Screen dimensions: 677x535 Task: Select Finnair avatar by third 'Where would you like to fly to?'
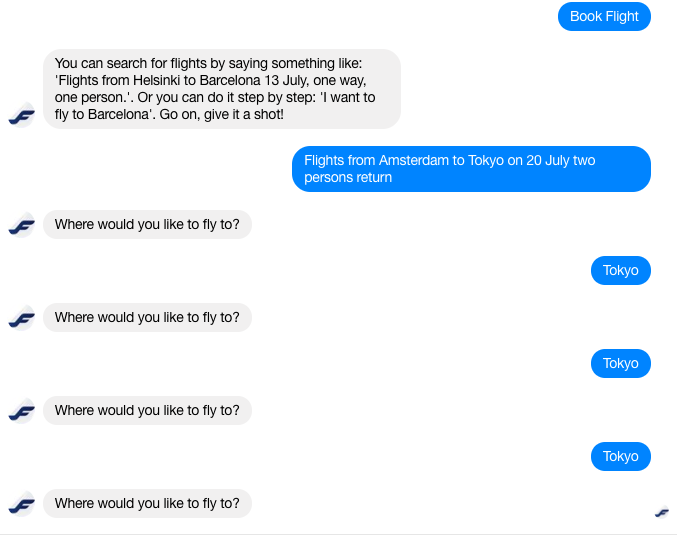22,411
